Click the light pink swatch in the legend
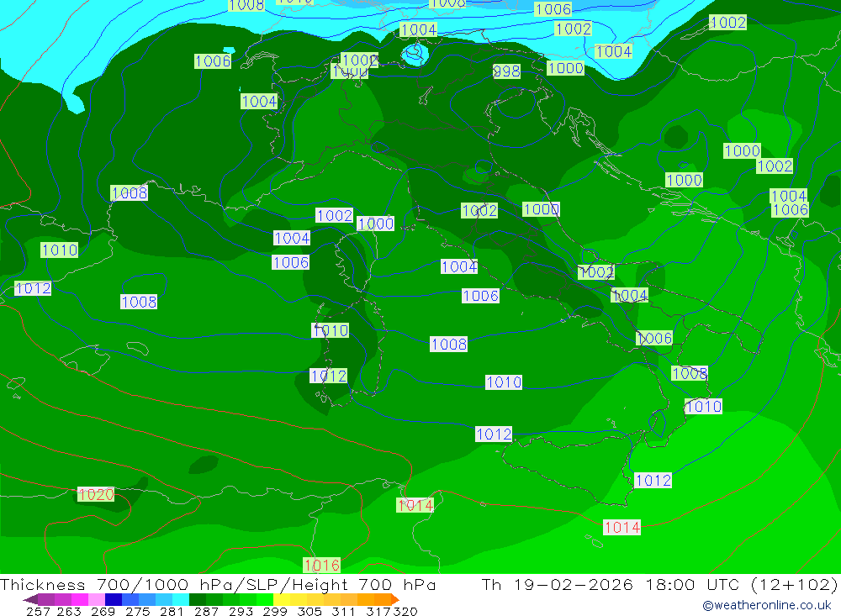 [x=97, y=600]
